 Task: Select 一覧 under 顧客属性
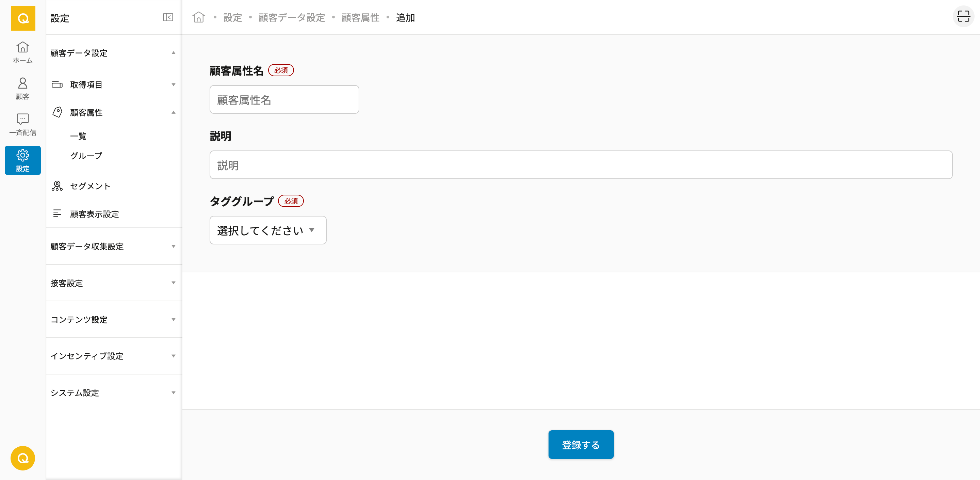click(x=78, y=136)
